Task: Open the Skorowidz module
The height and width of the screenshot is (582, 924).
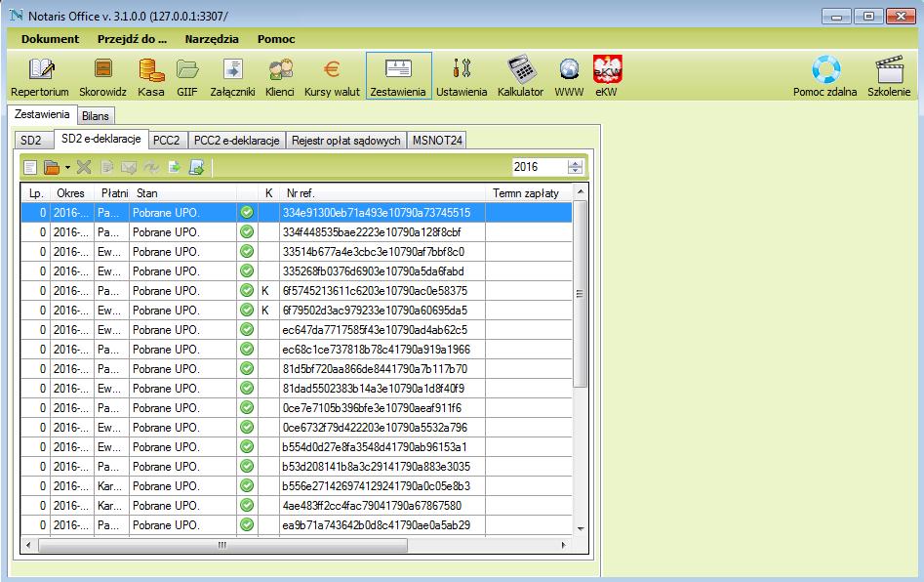Action: tap(103, 77)
